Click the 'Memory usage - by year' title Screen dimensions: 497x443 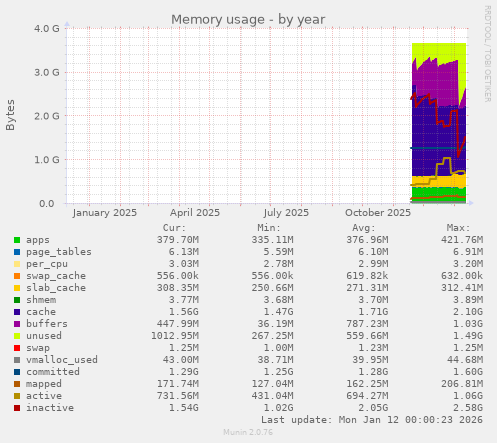pos(248,20)
